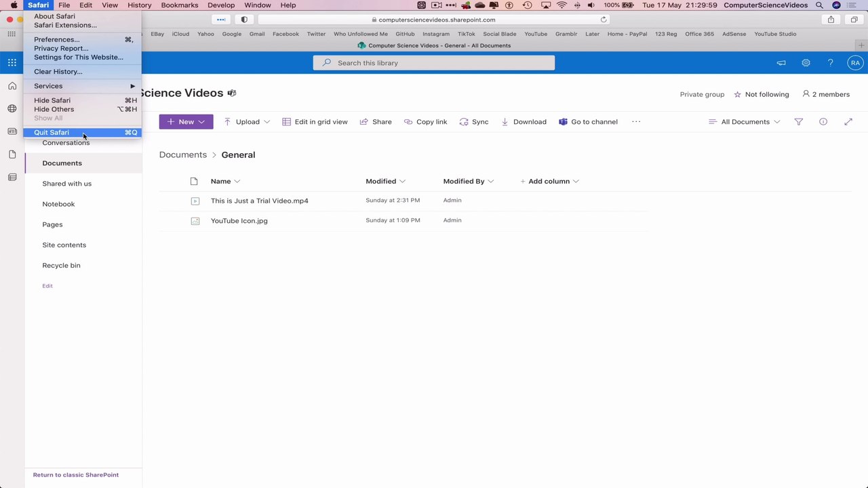The width and height of the screenshot is (868, 488).
Task: Open Return to classic SharePoint link
Action: point(76,475)
